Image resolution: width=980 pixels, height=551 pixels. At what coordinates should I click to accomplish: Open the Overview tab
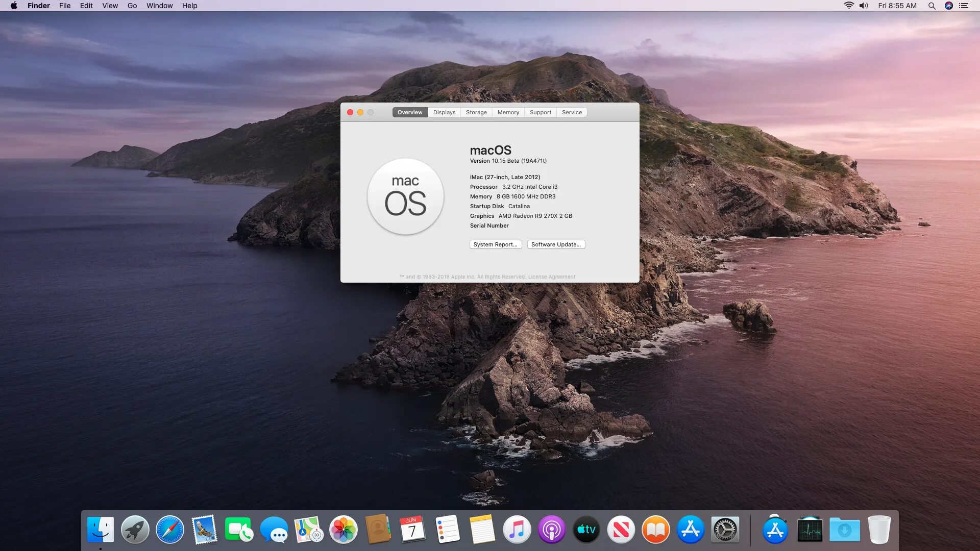(409, 112)
